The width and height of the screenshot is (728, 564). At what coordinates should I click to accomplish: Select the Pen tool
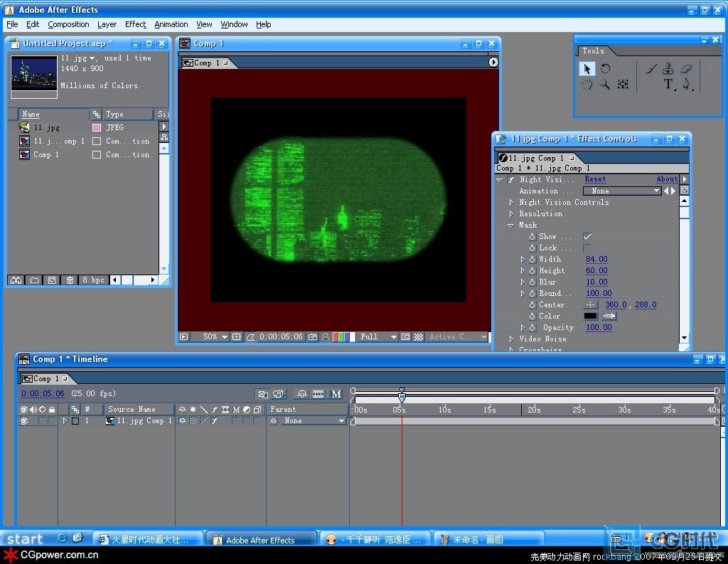pyautogui.click(x=686, y=85)
